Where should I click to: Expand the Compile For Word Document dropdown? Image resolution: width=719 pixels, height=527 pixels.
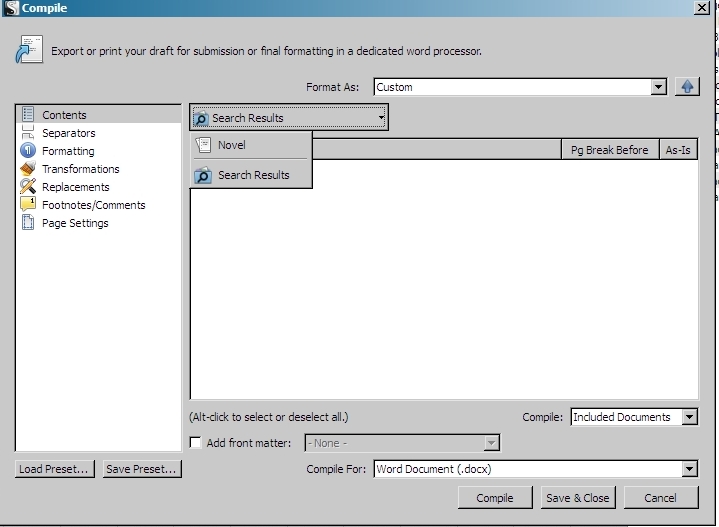tap(535, 469)
